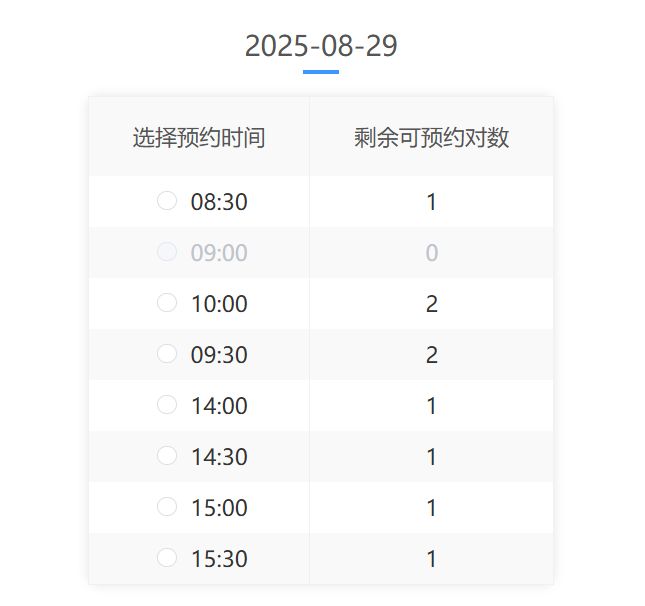The width and height of the screenshot is (645, 606).
Task: Choose the 15:00 radio button
Action: click(167, 507)
